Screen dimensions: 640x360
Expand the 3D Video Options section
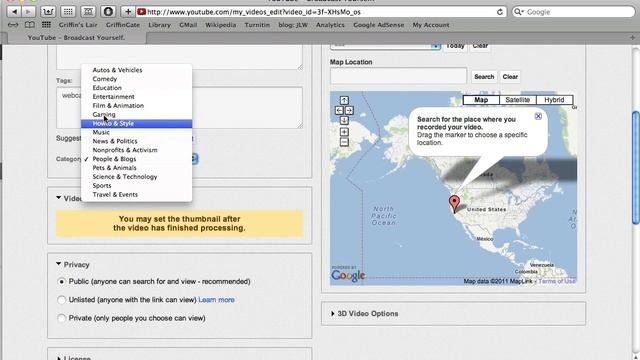333,313
